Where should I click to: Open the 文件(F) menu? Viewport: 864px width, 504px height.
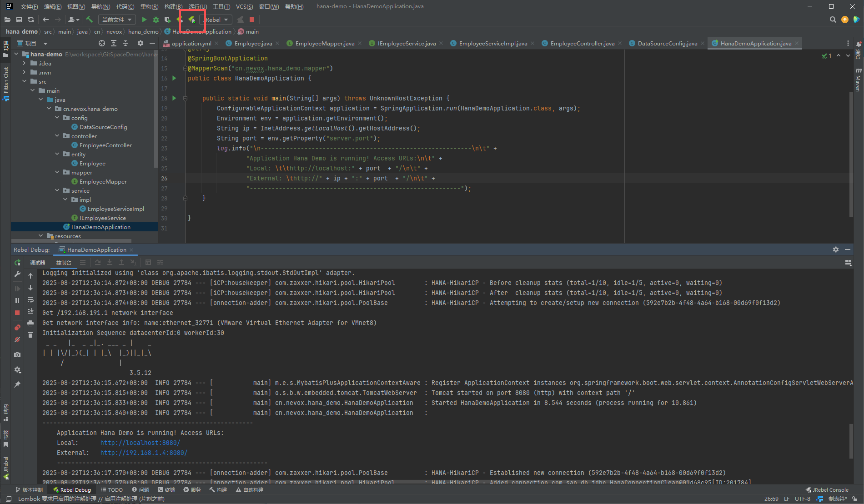click(x=29, y=6)
